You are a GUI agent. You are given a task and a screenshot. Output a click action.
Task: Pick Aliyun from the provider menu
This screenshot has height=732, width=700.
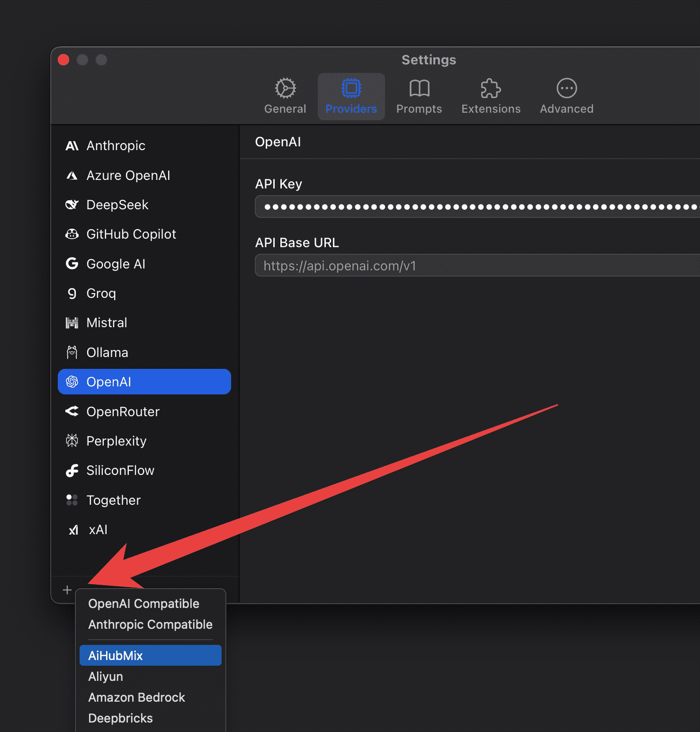[x=151, y=677]
